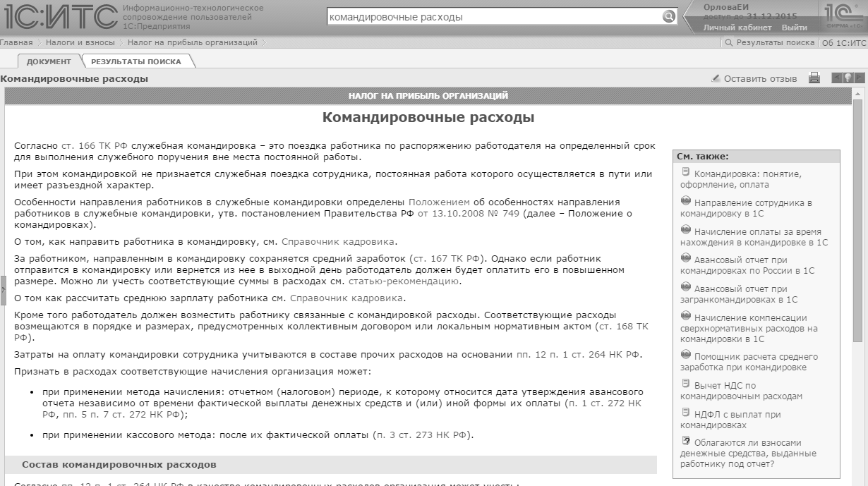Switch to the ДОКУМЕНТ tab
Screen dimensions: 868x486
49,61
